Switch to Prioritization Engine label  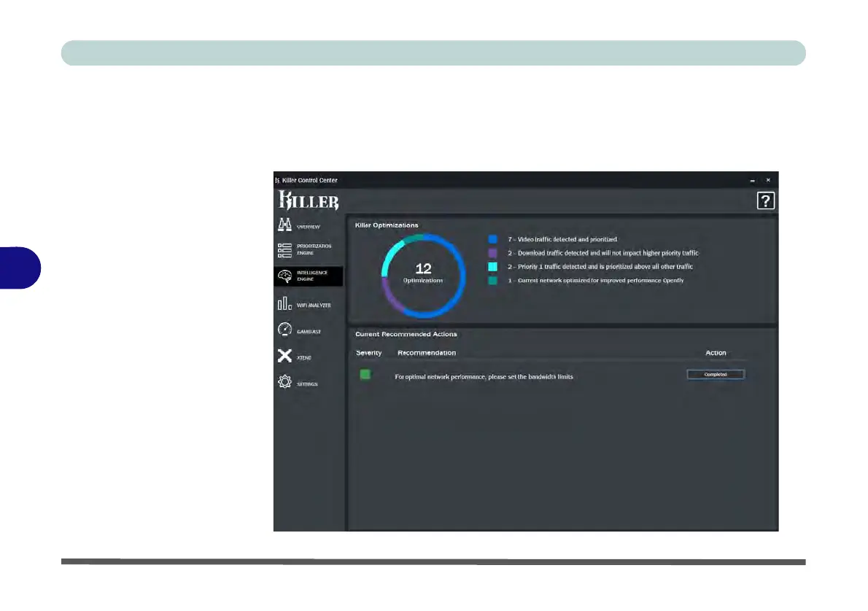(314, 249)
